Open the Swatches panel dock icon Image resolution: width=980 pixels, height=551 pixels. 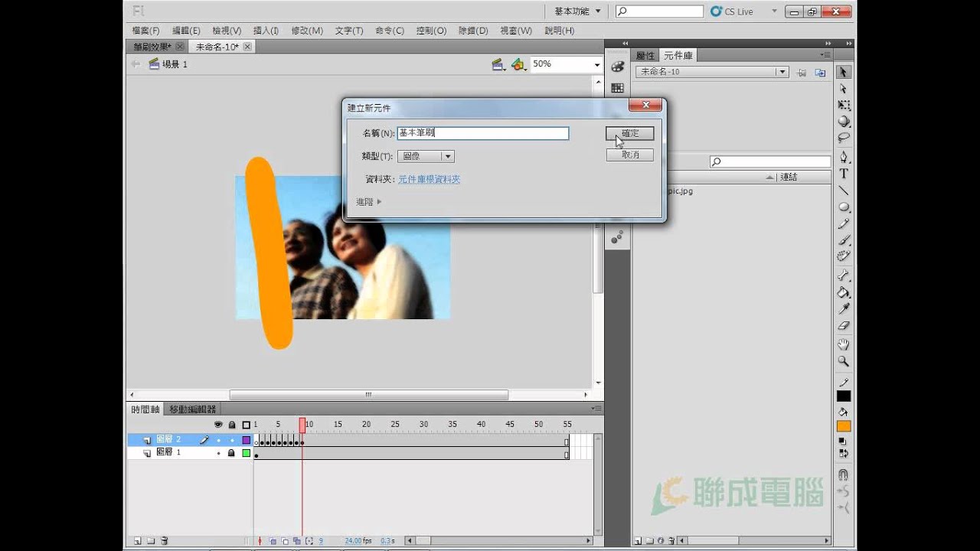point(617,89)
